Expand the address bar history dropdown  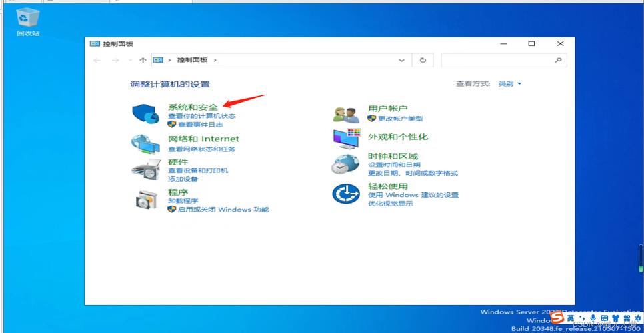coord(402,61)
